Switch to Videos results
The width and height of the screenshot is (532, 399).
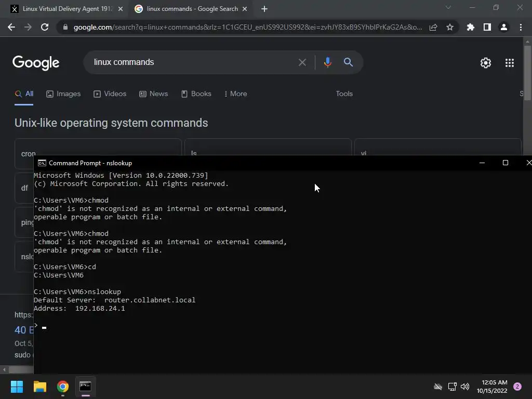click(x=110, y=94)
